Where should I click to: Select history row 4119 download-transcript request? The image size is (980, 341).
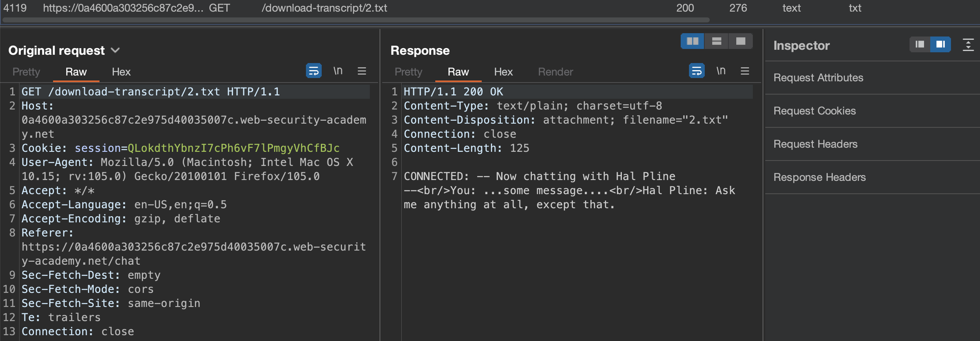click(x=323, y=8)
